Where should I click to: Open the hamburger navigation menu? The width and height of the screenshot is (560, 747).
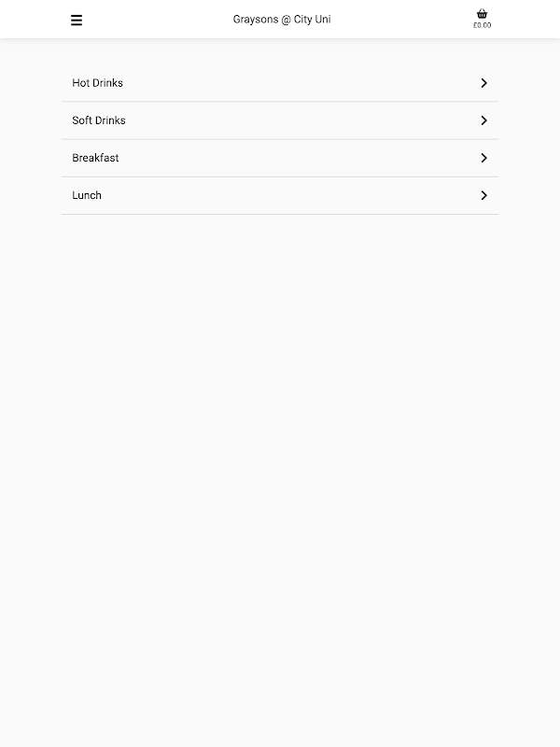tap(77, 20)
